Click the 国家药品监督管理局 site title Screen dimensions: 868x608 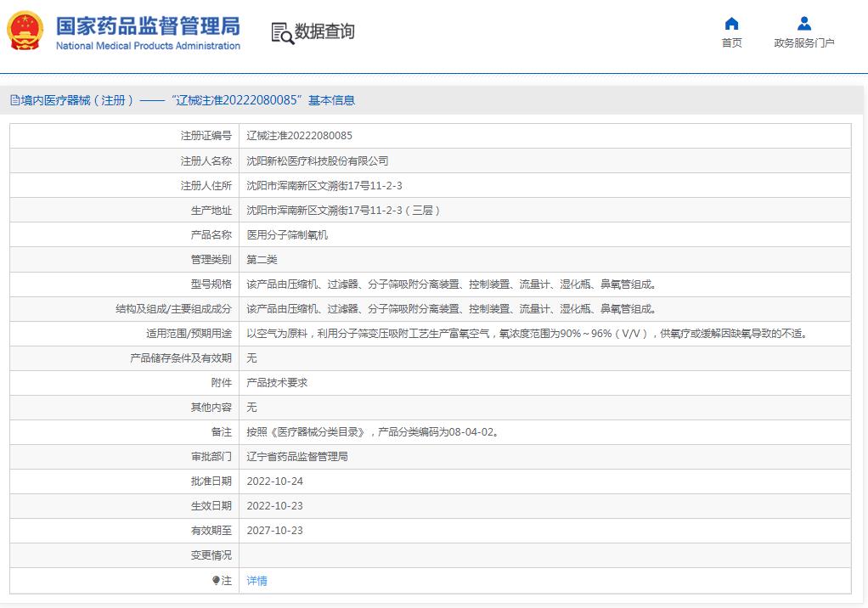pos(148,25)
